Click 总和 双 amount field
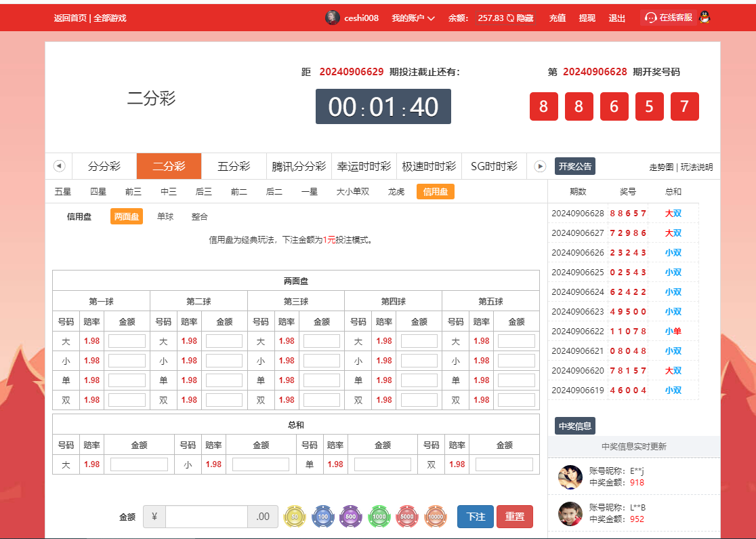Viewport: 756px width, 539px height. pyautogui.click(x=504, y=464)
